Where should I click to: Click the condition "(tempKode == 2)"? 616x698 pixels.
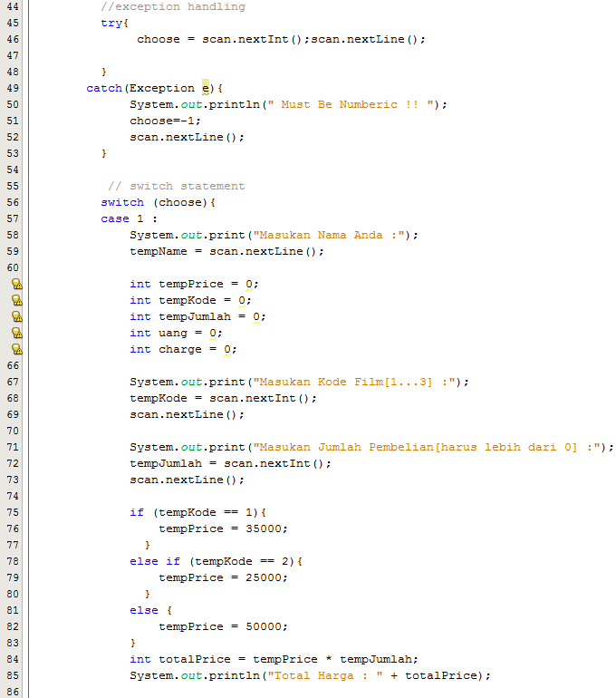pyautogui.click(x=242, y=561)
